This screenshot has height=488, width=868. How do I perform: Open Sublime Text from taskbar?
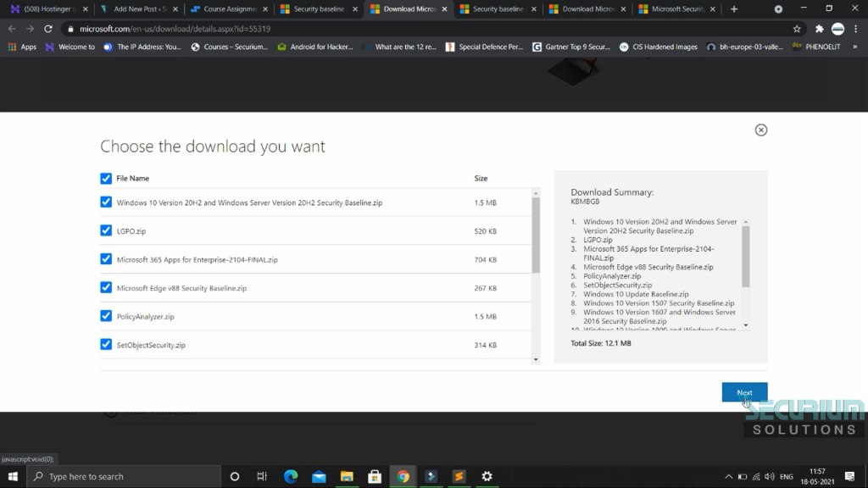point(459,476)
